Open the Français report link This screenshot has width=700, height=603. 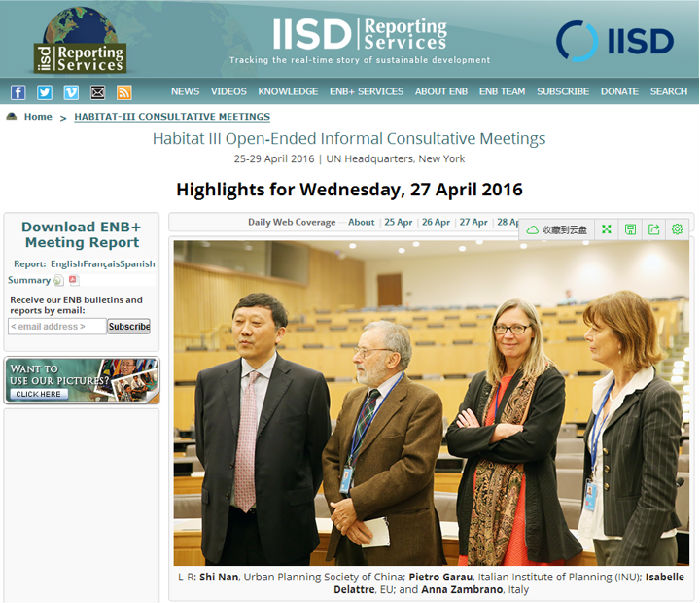pyautogui.click(x=102, y=264)
